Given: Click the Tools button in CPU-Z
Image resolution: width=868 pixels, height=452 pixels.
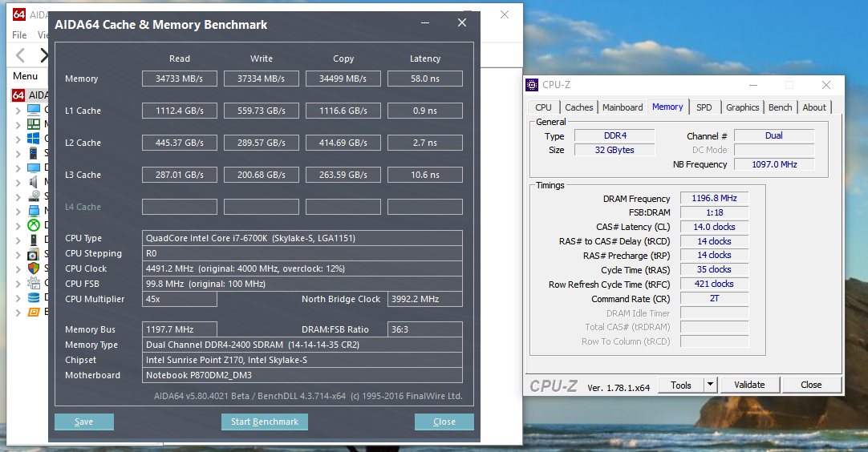Looking at the screenshot, I should (x=681, y=385).
